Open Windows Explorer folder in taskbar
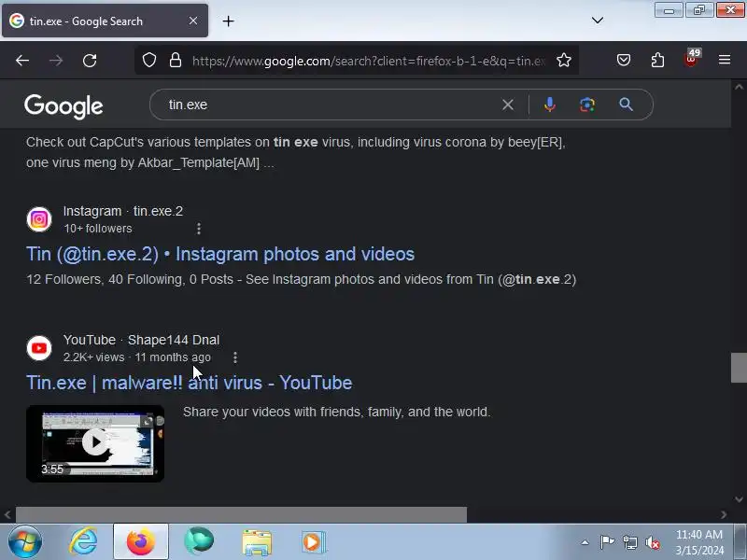The image size is (747, 560). 257,542
